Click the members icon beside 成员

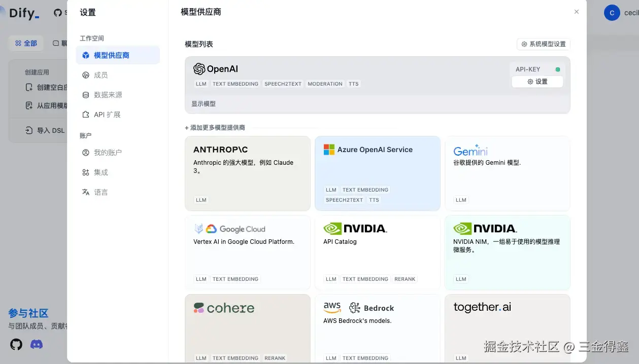(85, 75)
